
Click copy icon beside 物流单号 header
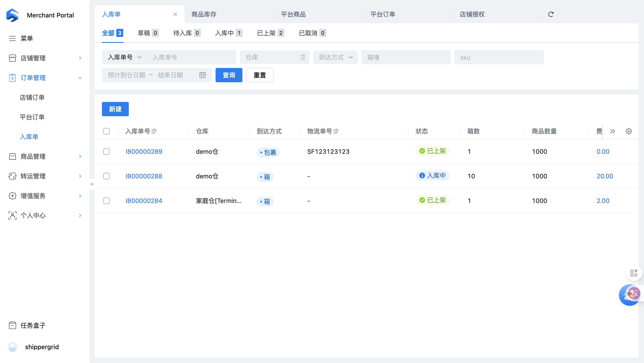coord(336,131)
